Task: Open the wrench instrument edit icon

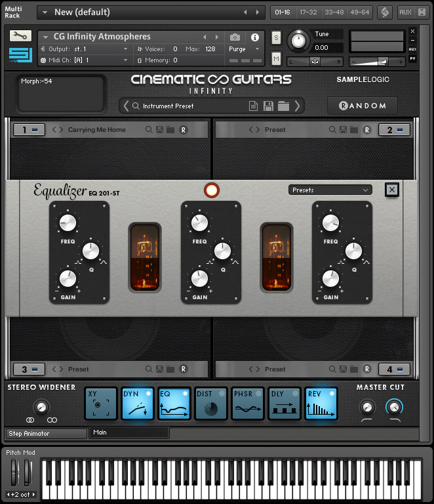Action: 20,35
